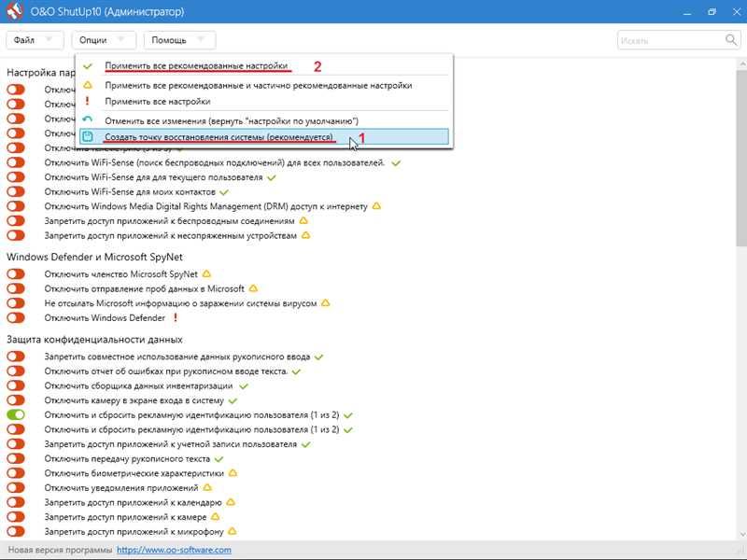Click yellow triangle beside беспроводным соединениям
Screen dimensions: 747x560
click(x=303, y=221)
